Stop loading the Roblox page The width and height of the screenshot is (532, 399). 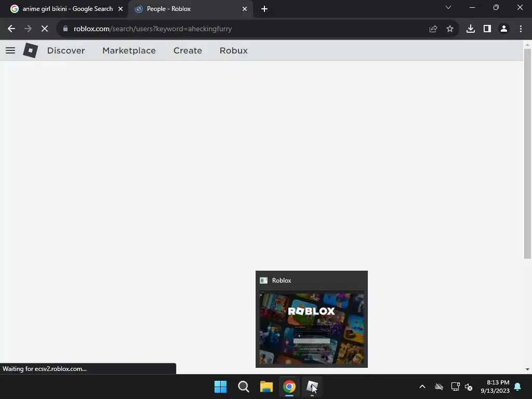pyautogui.click(x=45, y=29)
